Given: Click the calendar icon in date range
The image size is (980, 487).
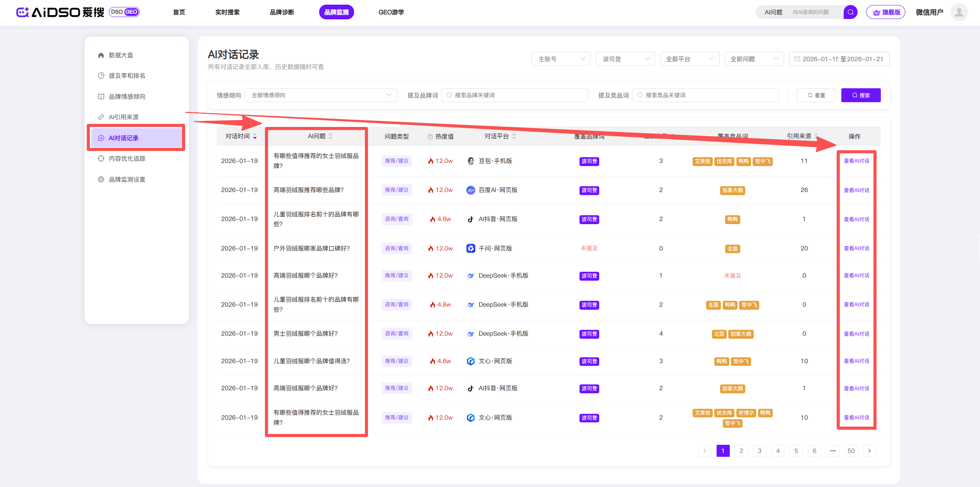Looking at the screenshot, I should click(x=797, y=59).
